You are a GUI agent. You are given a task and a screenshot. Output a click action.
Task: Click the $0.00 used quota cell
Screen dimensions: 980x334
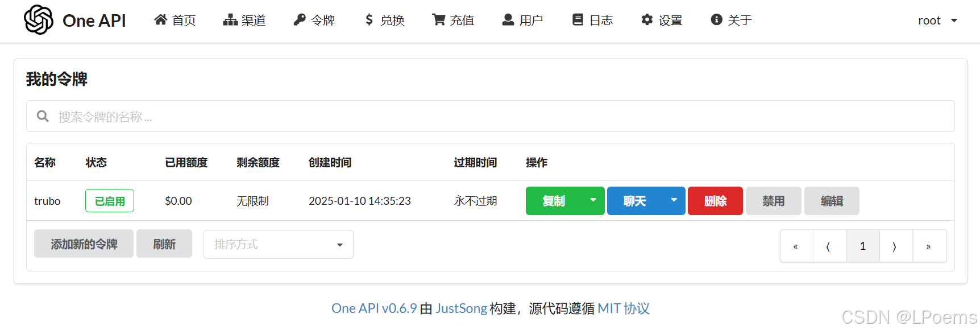coord(178,201)
